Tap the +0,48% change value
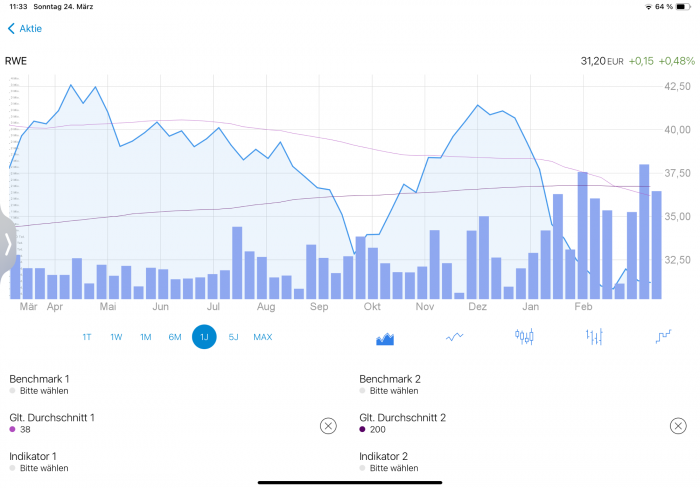Viewport: 700px width, 488px height. tap(677, 61)
